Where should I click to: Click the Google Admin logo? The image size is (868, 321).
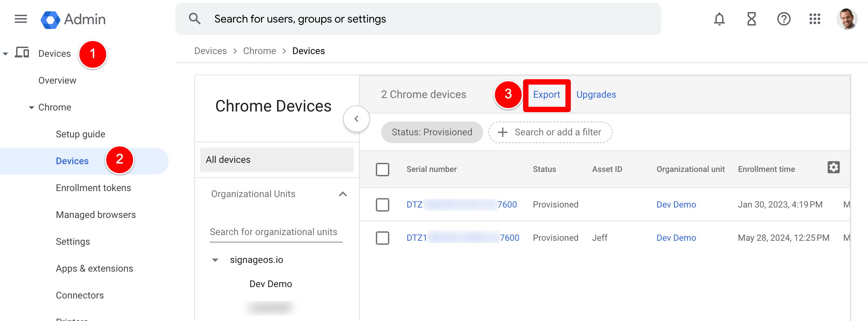coord(73,19)
